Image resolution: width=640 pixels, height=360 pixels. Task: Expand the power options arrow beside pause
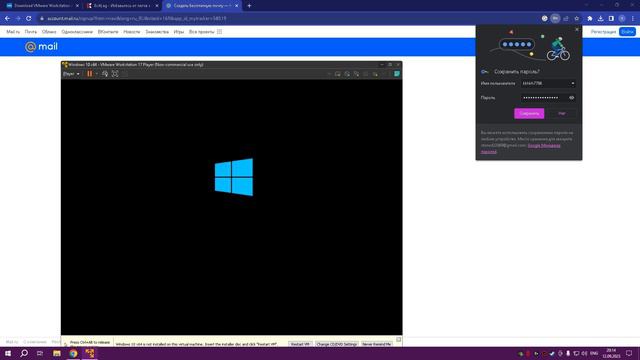point(97,74)
